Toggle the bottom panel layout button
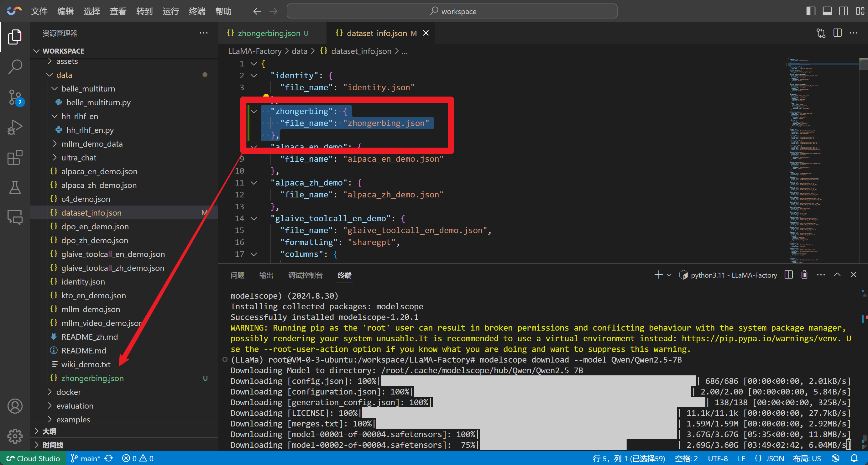This screenshot has height=465, width=868. [827, 11]
